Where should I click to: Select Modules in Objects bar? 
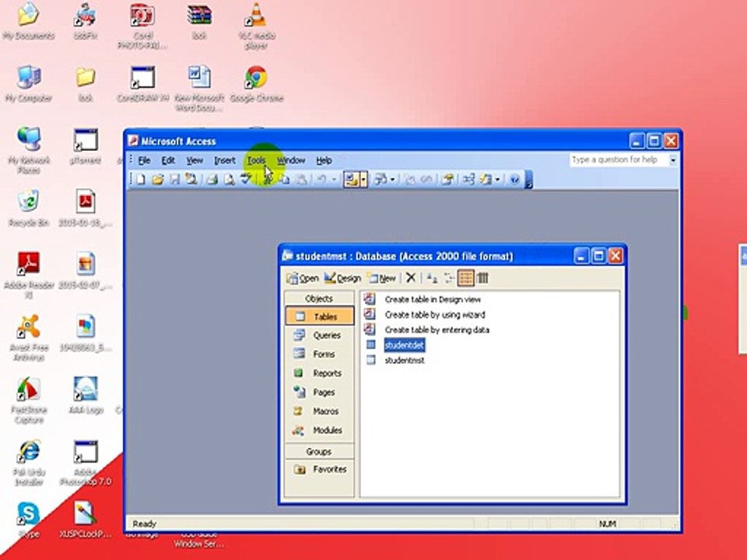pyautogui.click(x=320, y=430)
